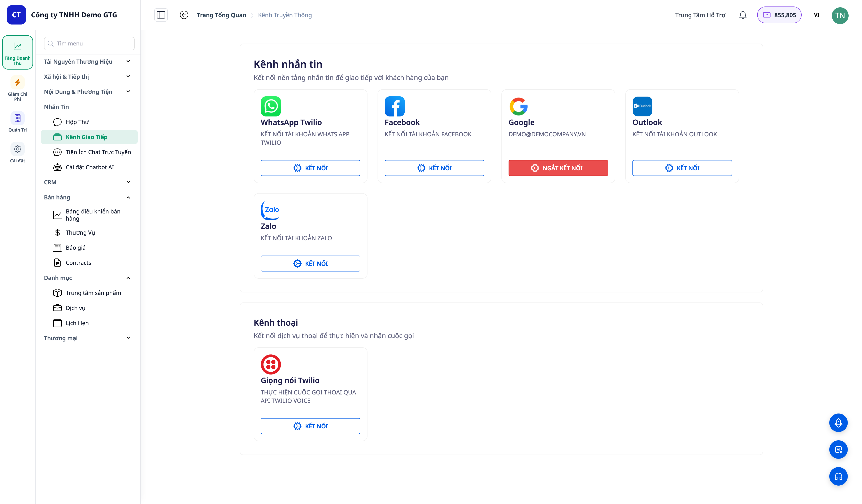The width and height of the screenshot is (862, 504).
Task: Open the notifications bell
Action: pyautogui.click(x=743, y=15)
